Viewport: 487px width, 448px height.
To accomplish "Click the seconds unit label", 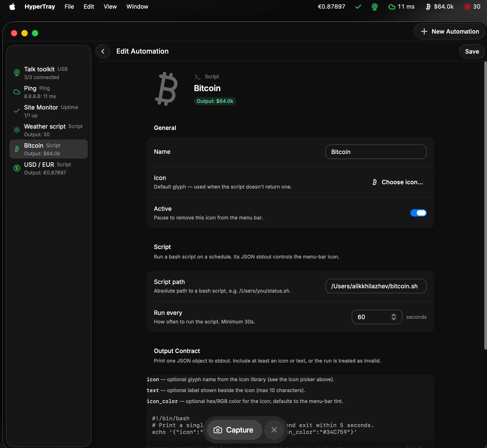I will pos(416,317).
